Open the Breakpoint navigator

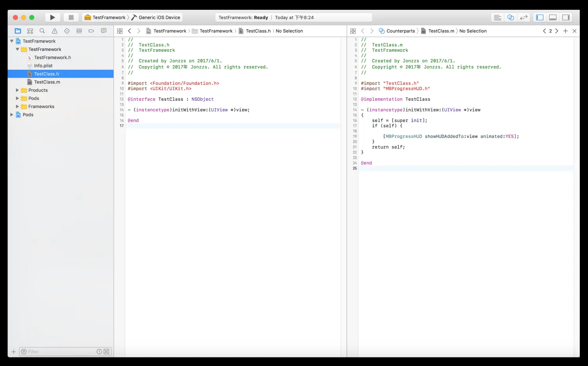pyautogui.click(x=91, y=31)
